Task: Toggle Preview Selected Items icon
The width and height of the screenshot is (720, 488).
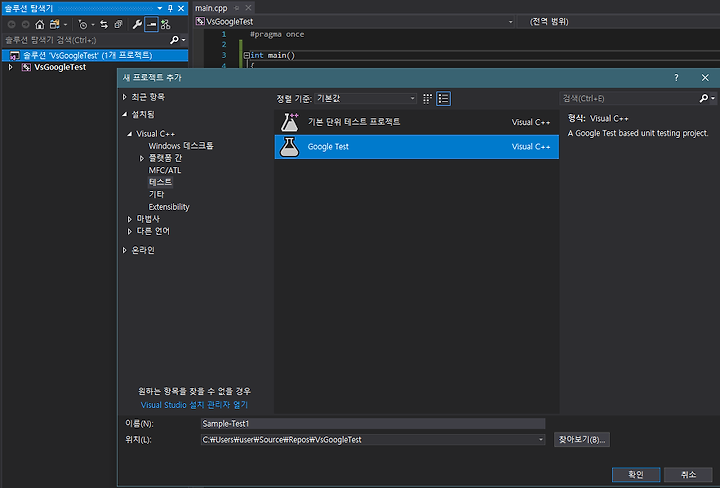Action: click(x=151, y=24)
